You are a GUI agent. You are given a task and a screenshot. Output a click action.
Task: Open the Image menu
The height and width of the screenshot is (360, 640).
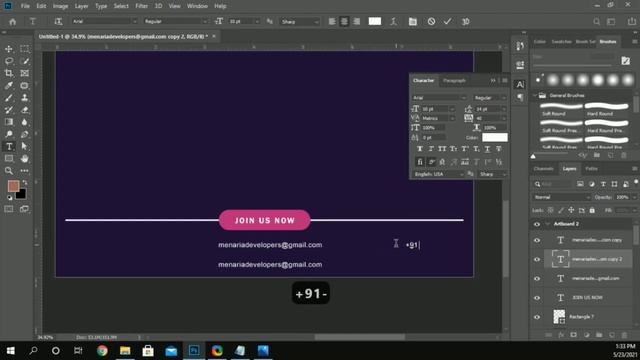(x=60, y=6)
